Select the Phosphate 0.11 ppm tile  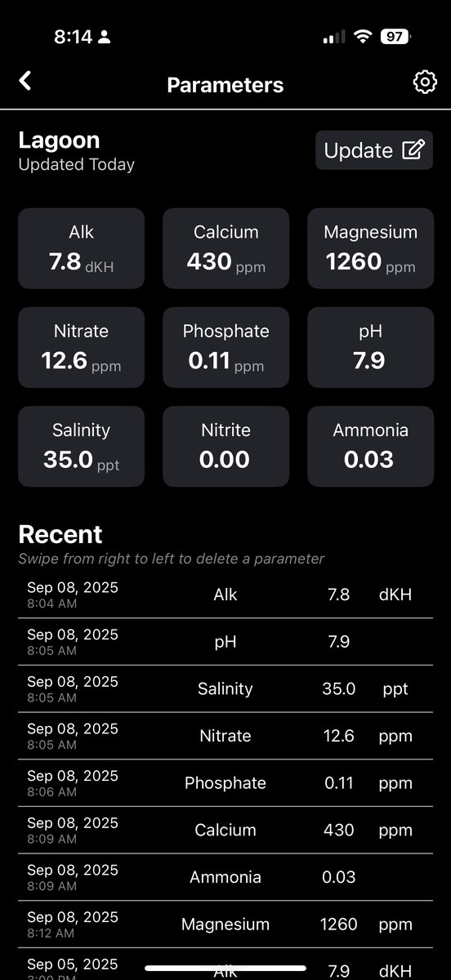225,347
